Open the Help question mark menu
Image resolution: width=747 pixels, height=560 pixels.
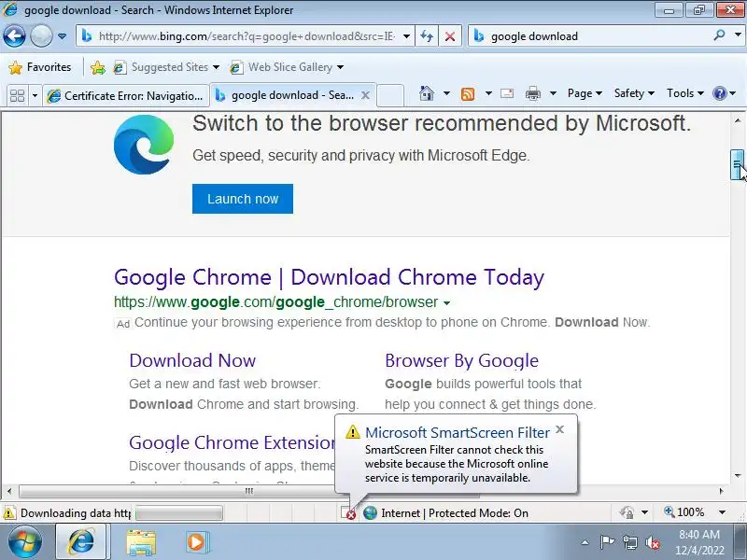(x=724, y=93)
